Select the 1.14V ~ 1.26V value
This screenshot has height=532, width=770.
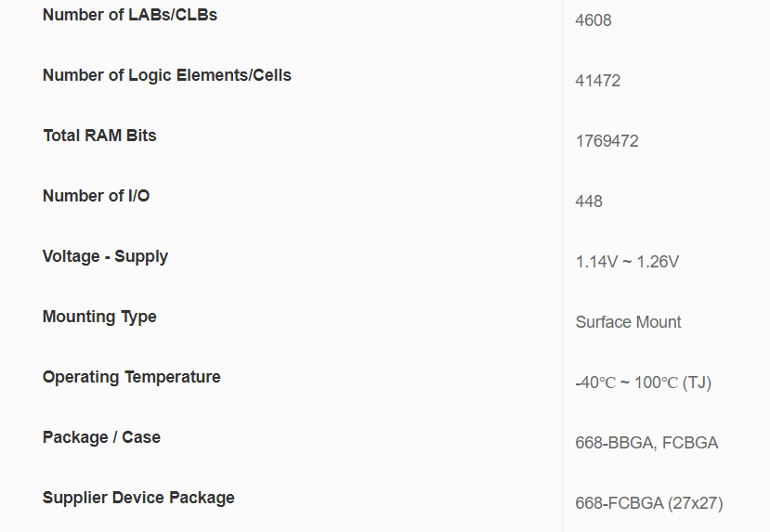[x=627, y=262]
